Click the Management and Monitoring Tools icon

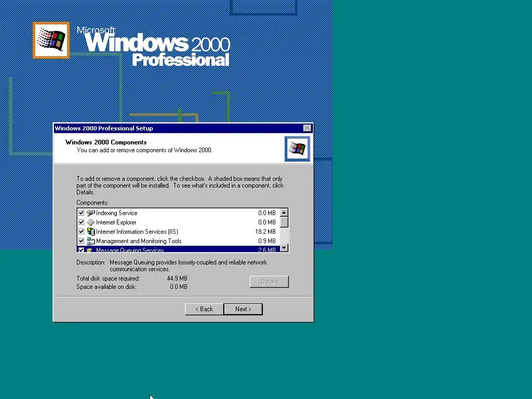90,241
